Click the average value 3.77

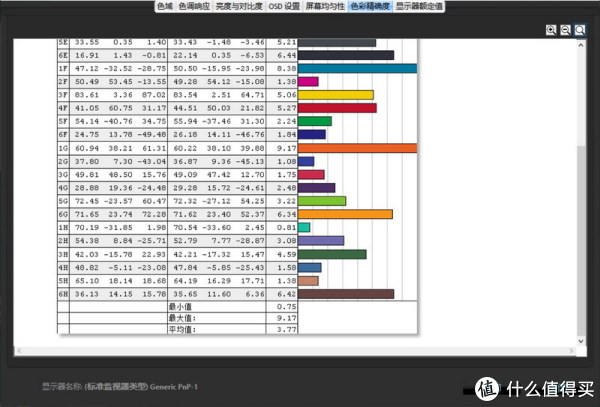point(287,329)
